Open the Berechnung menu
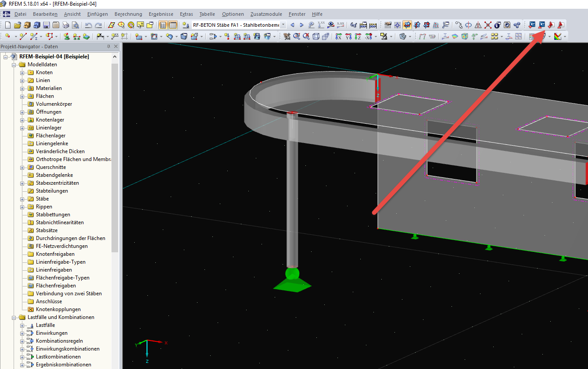 click(x=128, y=14)
